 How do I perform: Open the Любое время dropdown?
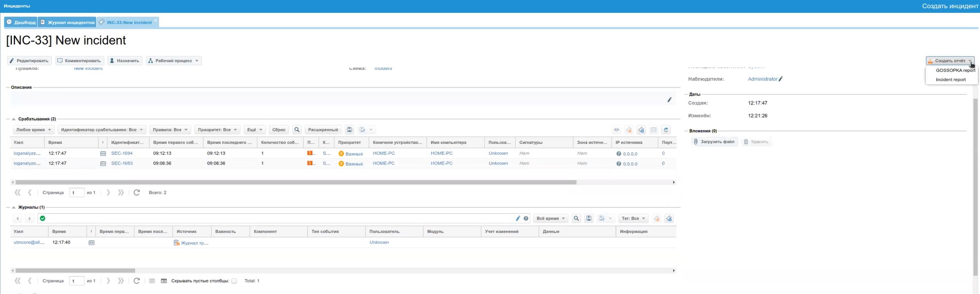[x=33, y=130]
